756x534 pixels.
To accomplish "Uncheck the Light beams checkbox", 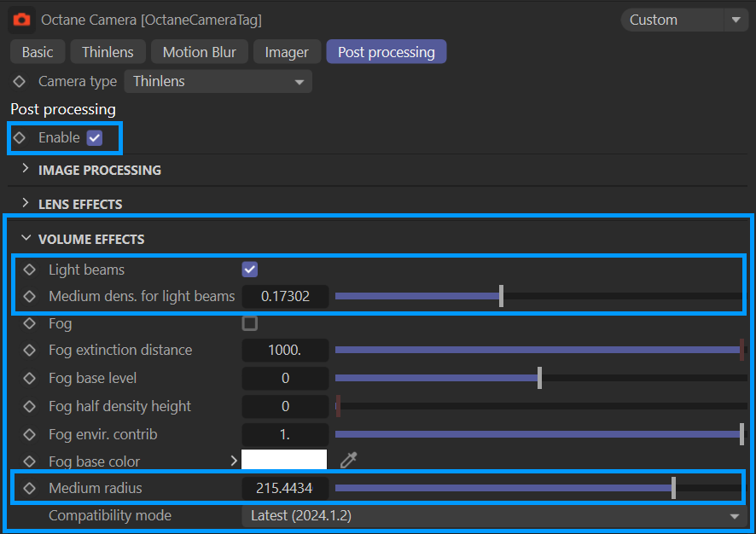I will pyautogui.click(x=250, y=270).
